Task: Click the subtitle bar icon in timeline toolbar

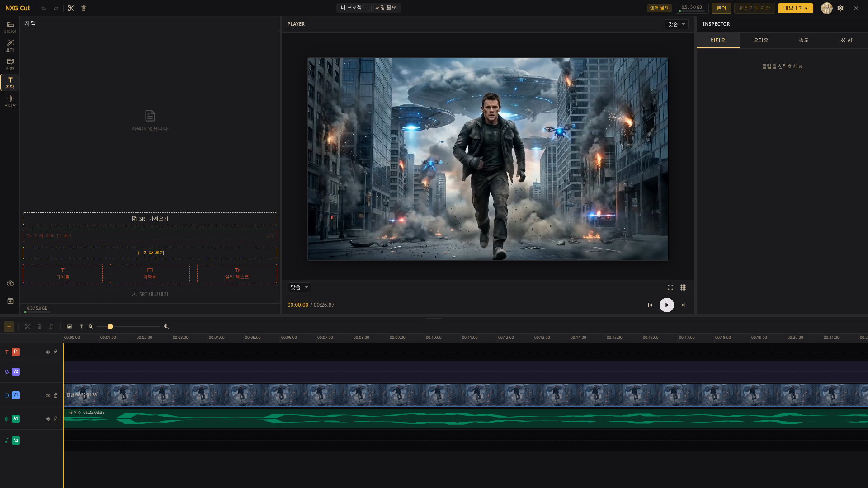Action: tap(70, 327)
